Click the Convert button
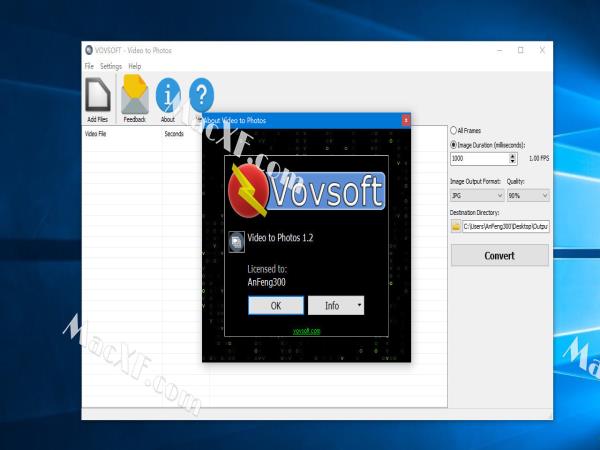The image size is (600, 450). click(x=500, y=256)
